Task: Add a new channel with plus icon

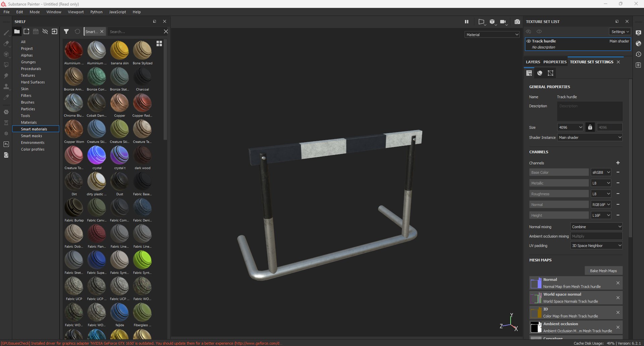Action: (x=618, y=163)
